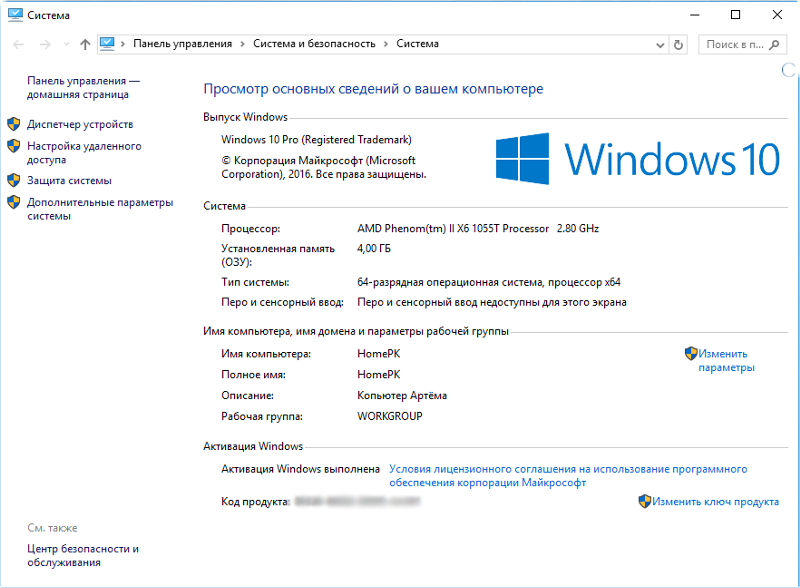
Task: Open the recent locations dropdown arrow
Action: pos(66,44)
